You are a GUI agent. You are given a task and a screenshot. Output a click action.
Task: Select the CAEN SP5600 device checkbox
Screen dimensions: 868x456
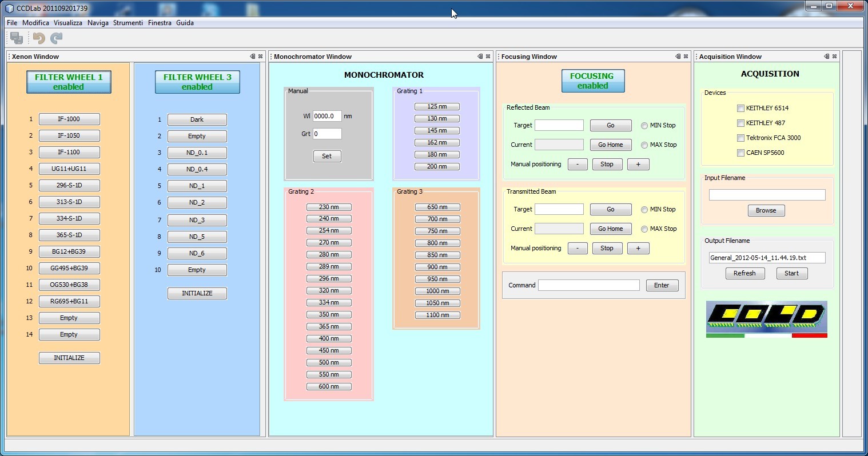[x=741, y=153]
